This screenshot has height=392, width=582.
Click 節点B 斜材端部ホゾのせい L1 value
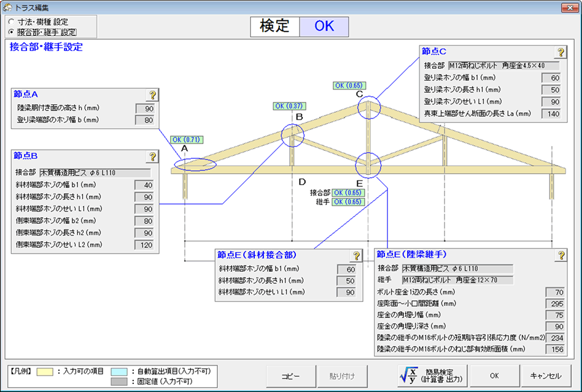(144, 209)
